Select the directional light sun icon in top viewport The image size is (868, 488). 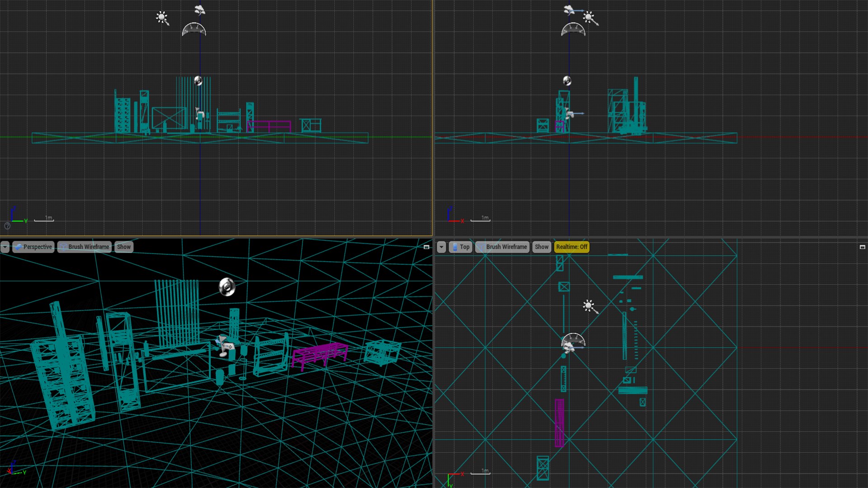[x=590, y=307]
